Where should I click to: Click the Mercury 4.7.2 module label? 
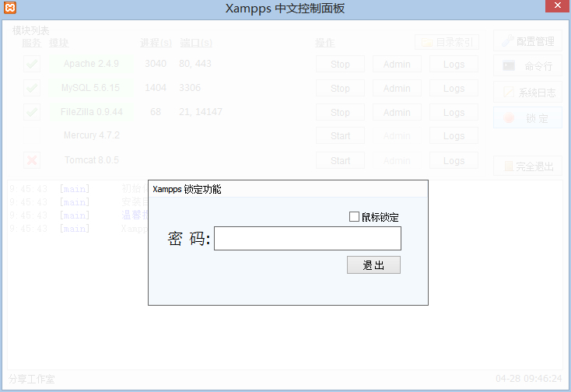(92, 135)
